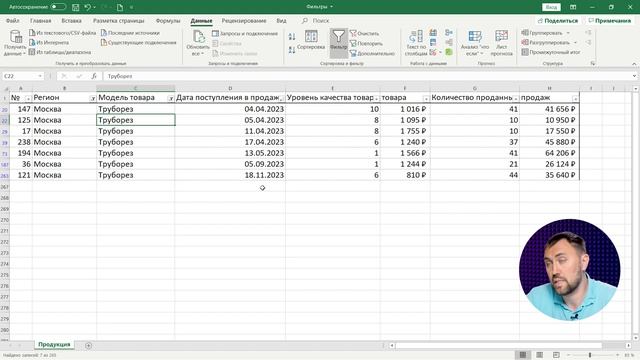
Task: Import from text/CSV file
Action: click(x=62, y=33)
